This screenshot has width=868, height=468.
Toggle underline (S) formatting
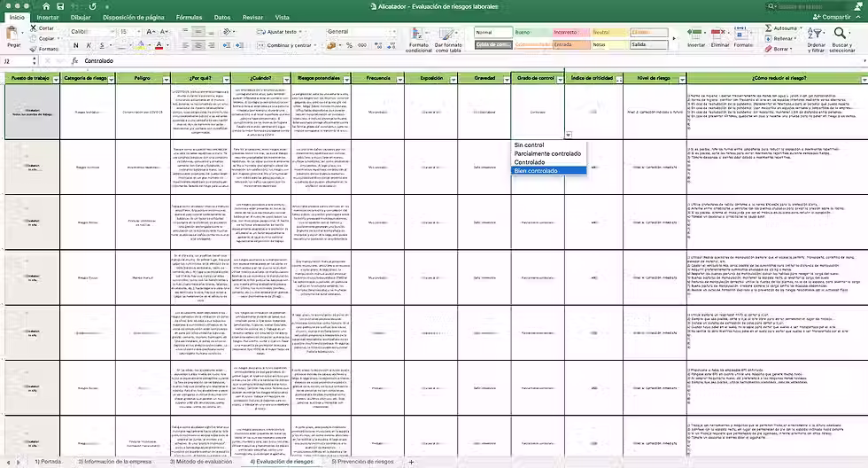tap(102, 45)
